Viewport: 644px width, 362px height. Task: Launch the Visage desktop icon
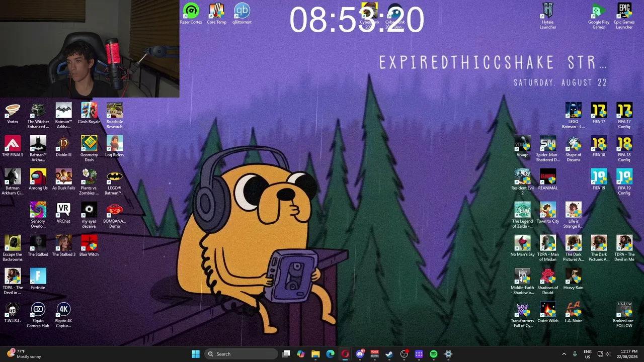click(x=523, y=146)
